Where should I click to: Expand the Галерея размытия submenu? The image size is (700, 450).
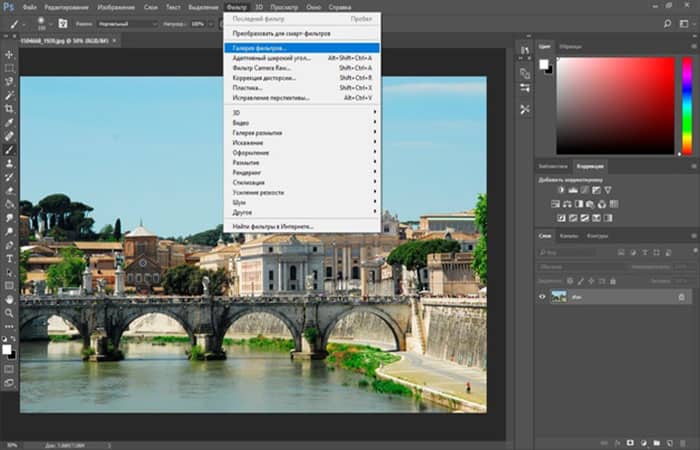tap(302, 133)
